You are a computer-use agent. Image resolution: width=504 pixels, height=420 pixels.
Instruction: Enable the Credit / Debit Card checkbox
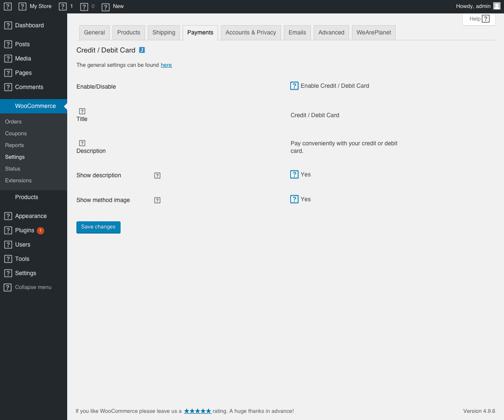click(x=294, y=86)
